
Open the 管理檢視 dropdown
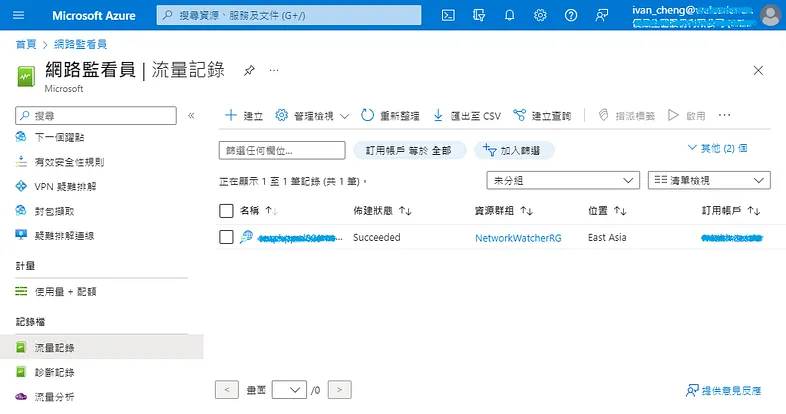click(312, 116)
